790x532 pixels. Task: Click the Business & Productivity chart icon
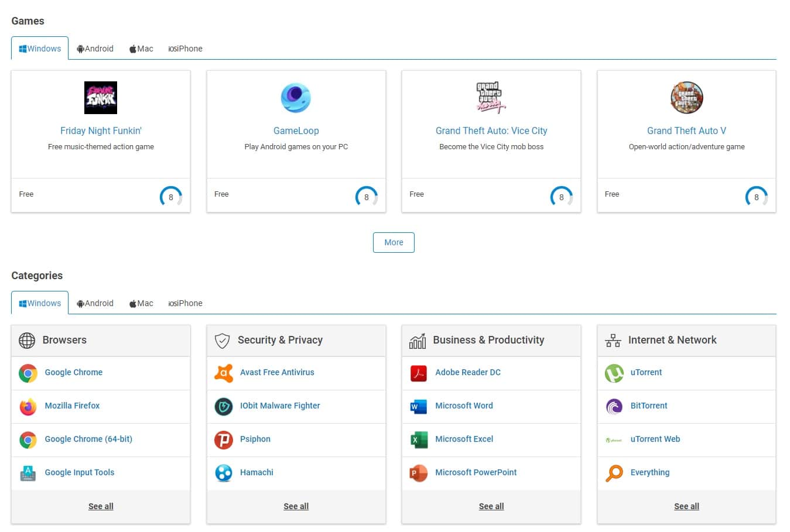[x=418, y=341]
